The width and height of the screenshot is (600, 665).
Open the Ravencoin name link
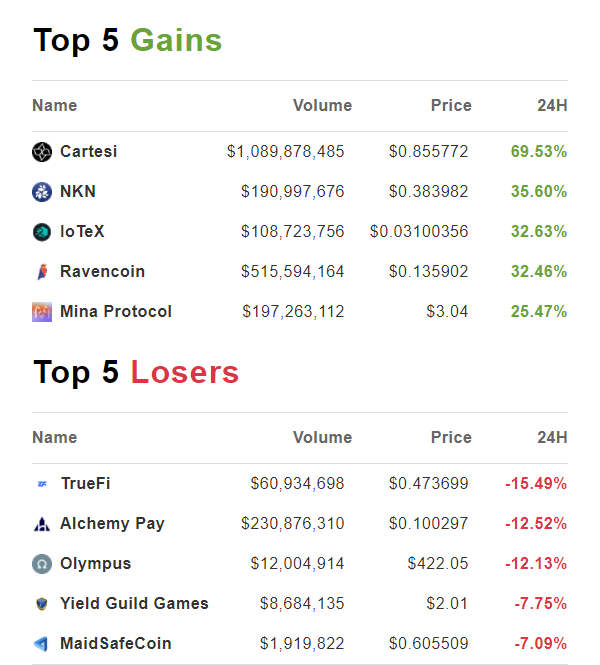click(102, 272)
